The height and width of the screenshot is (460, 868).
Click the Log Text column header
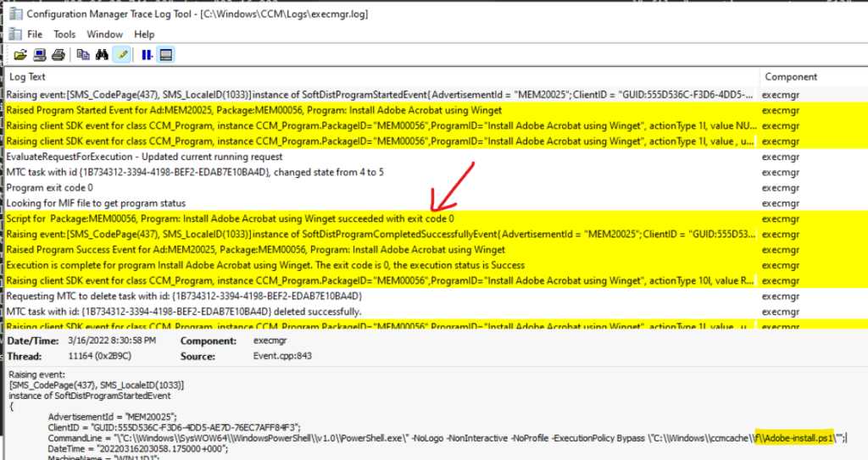[382, 77]
